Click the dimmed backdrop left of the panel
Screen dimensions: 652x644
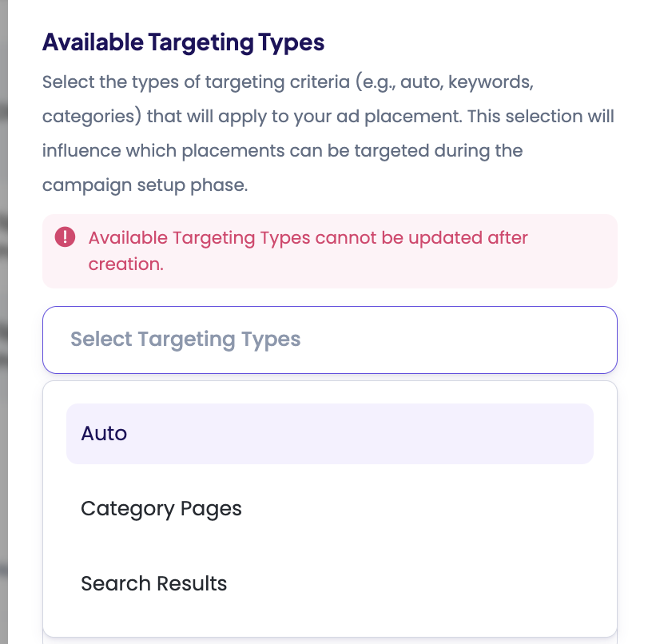click(4, 320)
